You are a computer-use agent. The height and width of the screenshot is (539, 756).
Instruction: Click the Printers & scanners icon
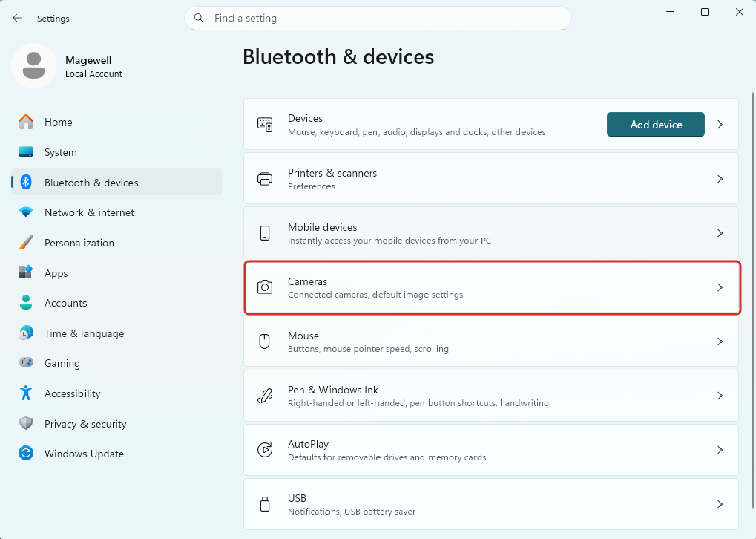(x=265, y=179)
